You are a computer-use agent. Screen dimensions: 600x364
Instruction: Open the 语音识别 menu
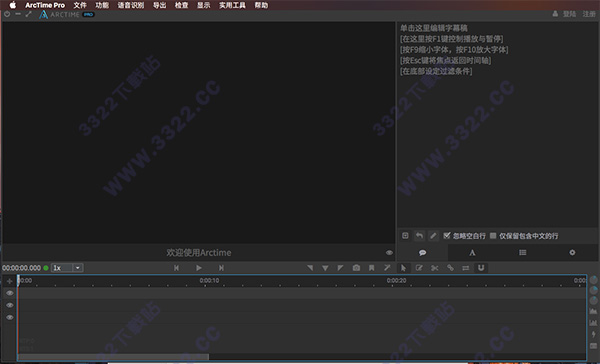coord(131,5)
